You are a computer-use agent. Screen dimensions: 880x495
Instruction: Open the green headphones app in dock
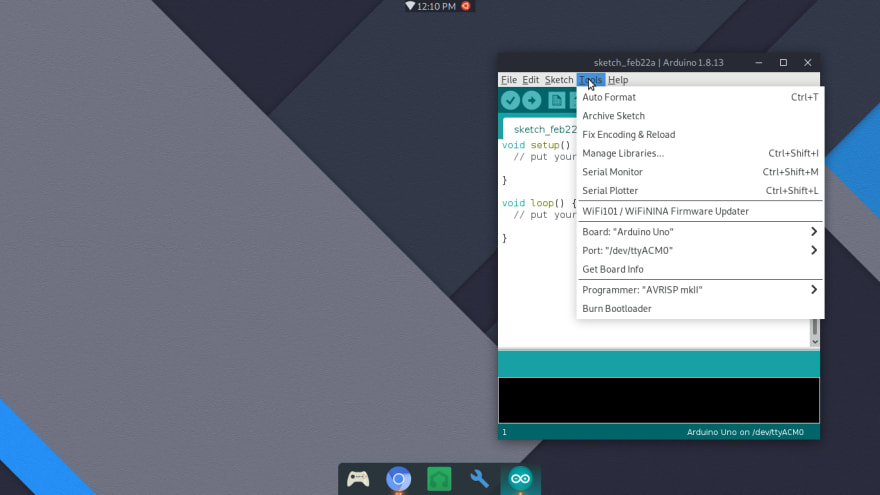(x=439, y=479)
